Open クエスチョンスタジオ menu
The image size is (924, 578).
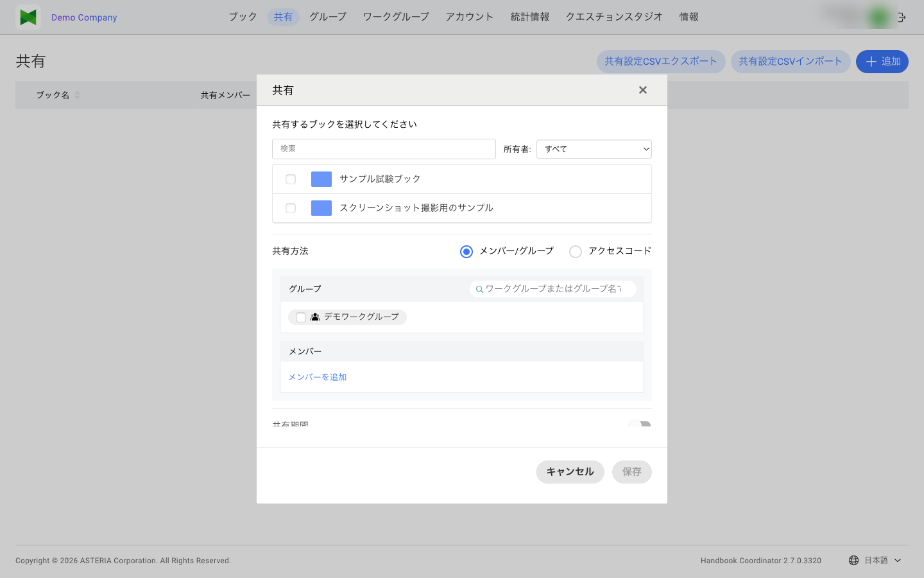click(614, 17)
